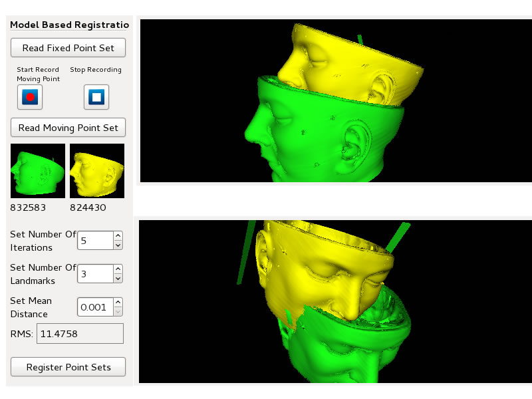Screen dimensions: 532x399
Task: Select the green head model thumbnail
Action: click(38, 171)
